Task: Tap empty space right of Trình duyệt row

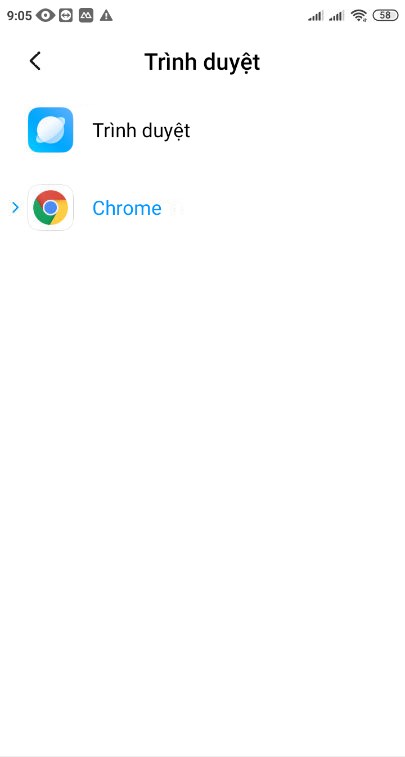Action: pos(297,130)
